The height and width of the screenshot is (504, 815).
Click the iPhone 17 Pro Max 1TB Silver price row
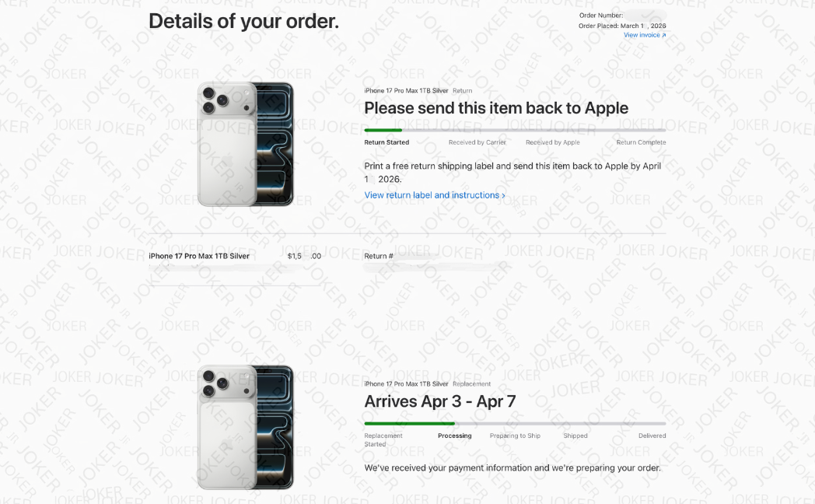click(x=235, y=256)
